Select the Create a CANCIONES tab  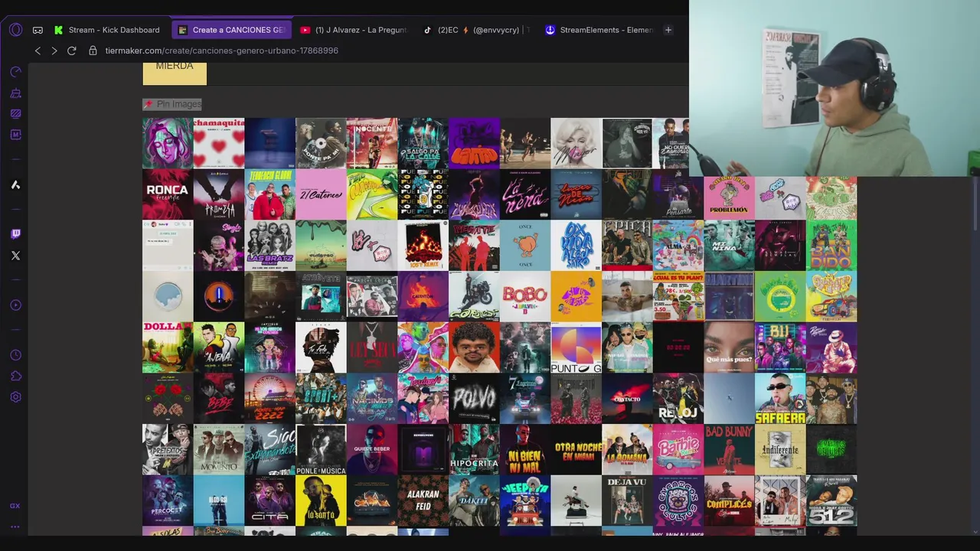pyautogui.click(x=231, y=30)
